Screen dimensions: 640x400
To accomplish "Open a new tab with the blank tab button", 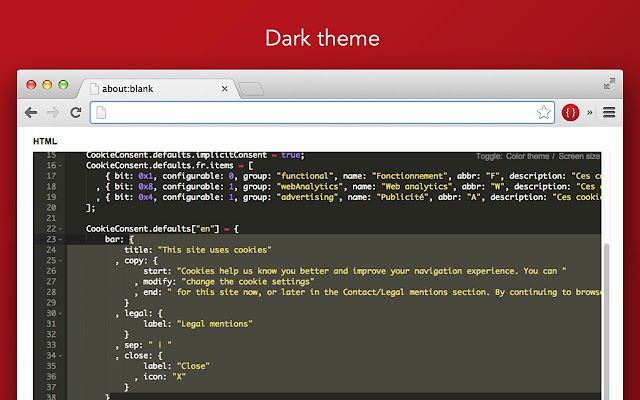I will coord(251,89).
